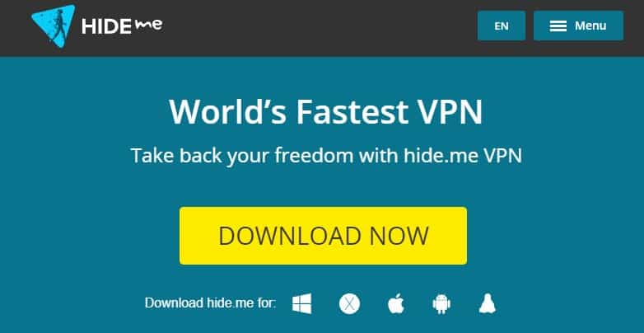The width and height of the screenshot is (644, 333).
Task: Click the 'Menu' text label
Action: pyautogui.click(x=590, y=26)
